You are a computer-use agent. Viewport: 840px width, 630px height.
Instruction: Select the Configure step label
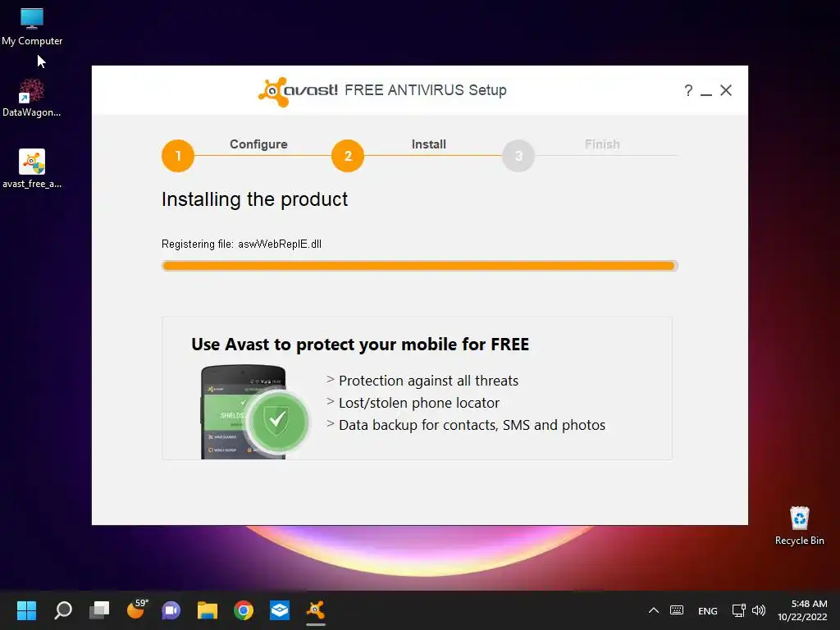tap(258, 144)
